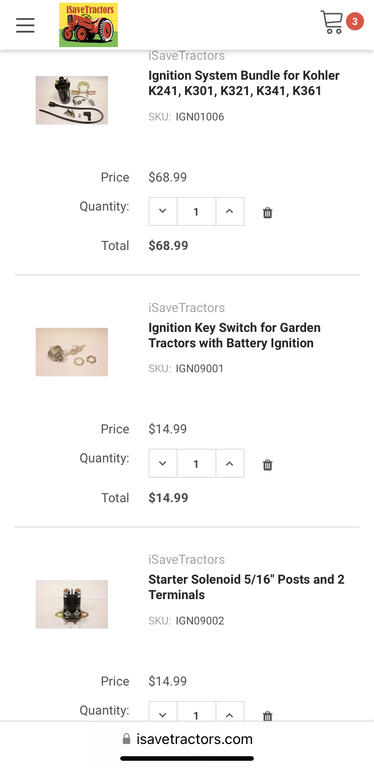Tap the lock icon beside isavetractors.com
This screenshot has width=374, height=768.
(126, 738)
